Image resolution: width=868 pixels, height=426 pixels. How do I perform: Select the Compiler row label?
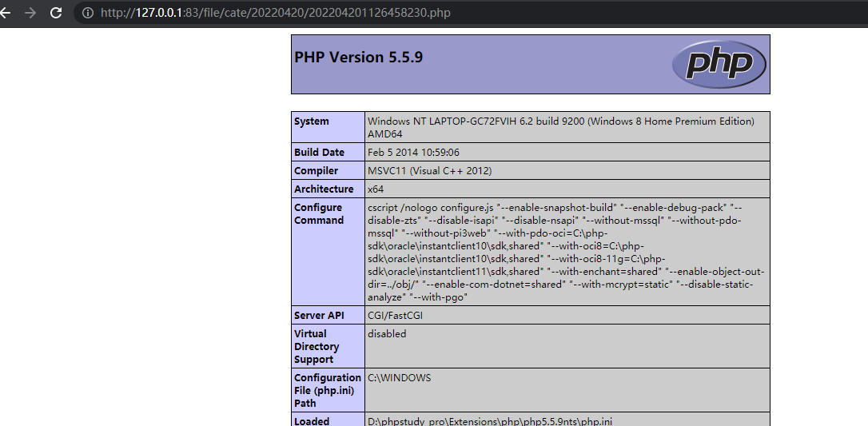(316, 170)
